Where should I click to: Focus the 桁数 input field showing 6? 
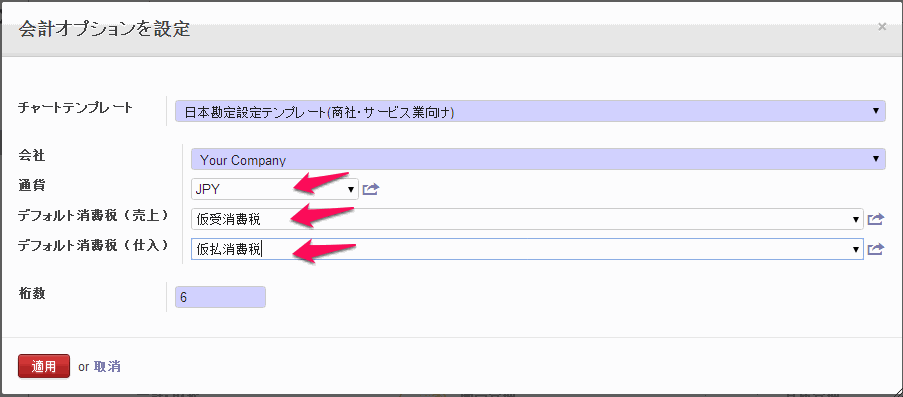pyautogui.click(x=221, y=297)
